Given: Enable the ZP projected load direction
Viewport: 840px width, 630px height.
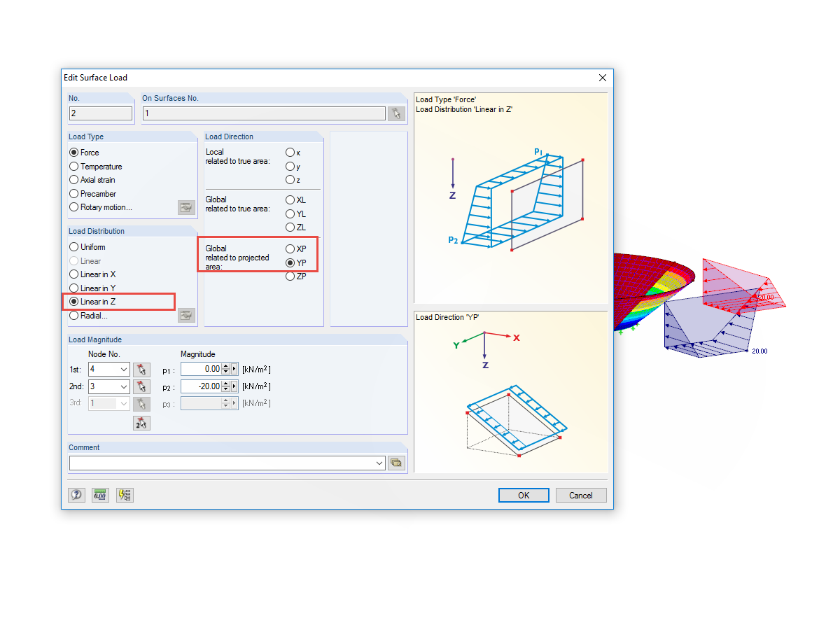Looking at the screenshot, I should pyautogui.click(x=289, y=276).
